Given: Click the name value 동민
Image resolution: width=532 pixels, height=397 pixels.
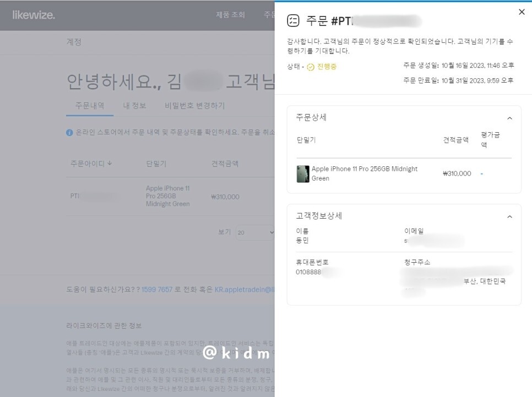Looking at the screenshot, I should [302, 240].
